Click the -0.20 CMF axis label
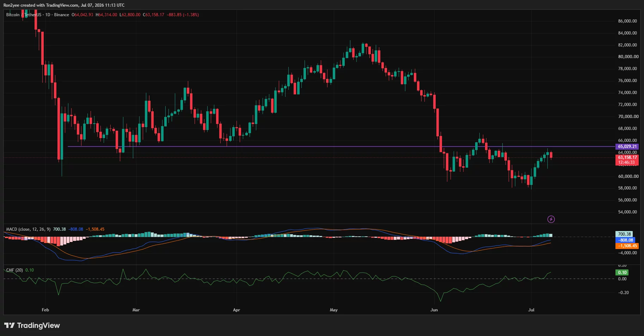 (623, 293)
